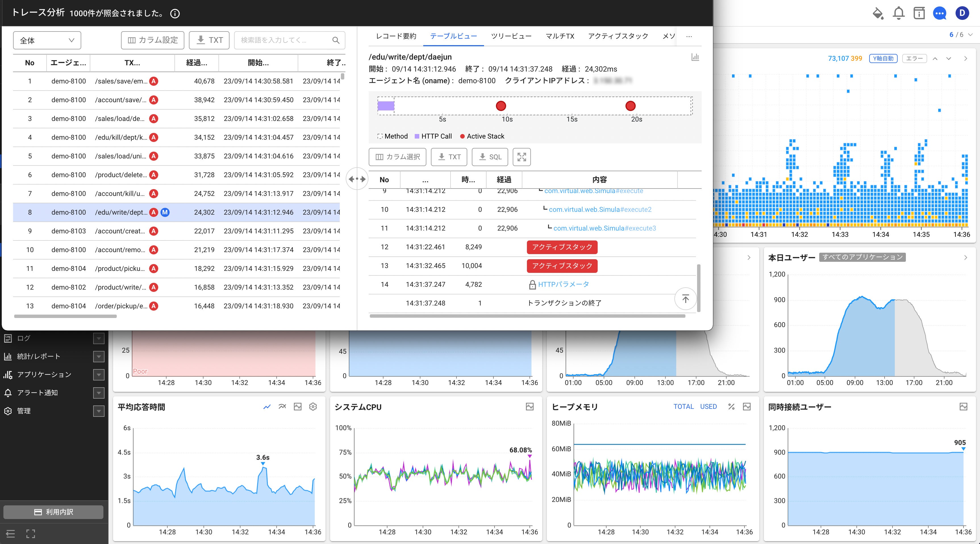Click the fullscreen expand icon beside SQL button
Viewport: 980px width, 544px height.
click(522, 157)
